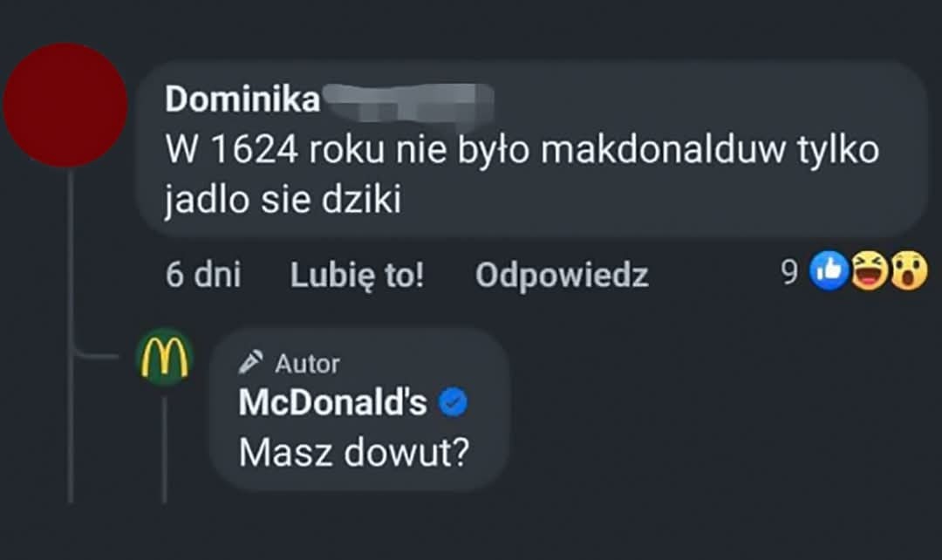
Task: Click the pencil icon beside 'Autor'
Action: coord(253,362)
